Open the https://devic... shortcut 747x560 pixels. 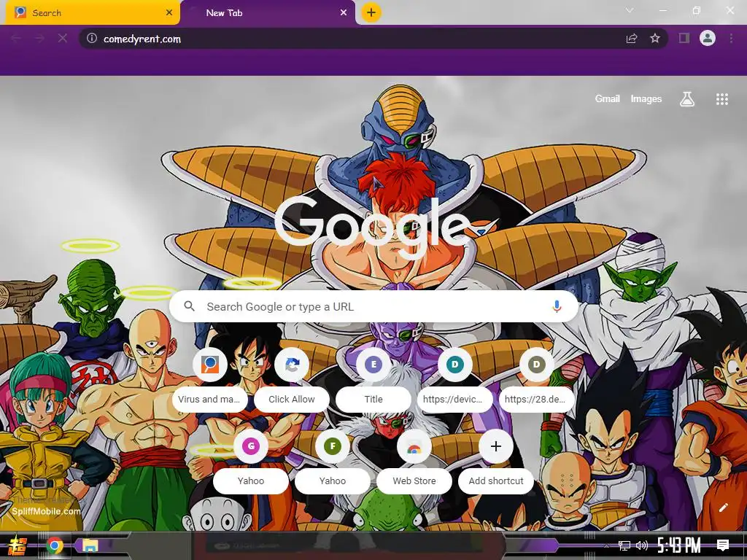(x=455, y=379)
